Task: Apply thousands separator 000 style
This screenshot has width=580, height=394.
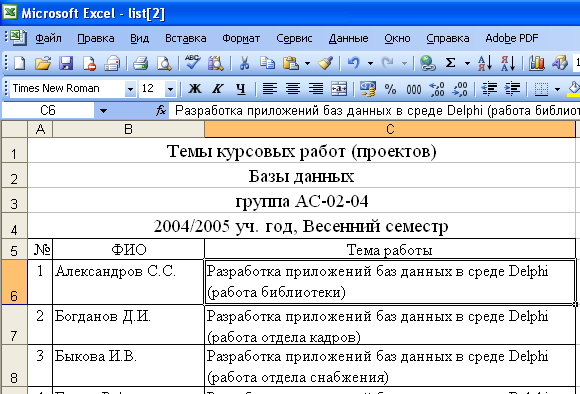Action: 414,89
